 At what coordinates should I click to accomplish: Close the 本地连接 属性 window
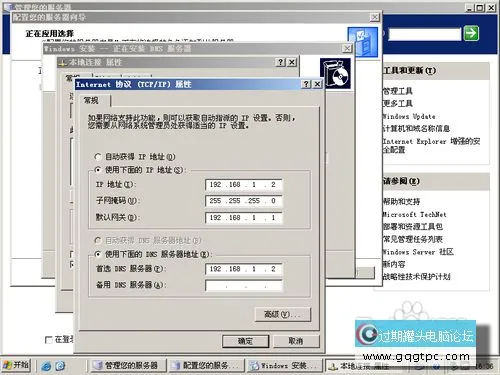(x=292, y=62)
